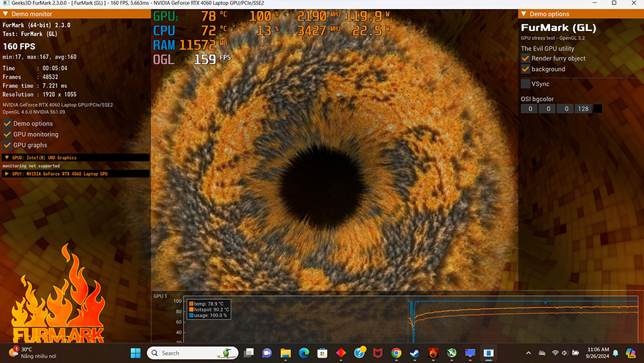Click OSI bgcolor blue value field
The width and height of the screenshot is (644, 363).
[566, 108]
